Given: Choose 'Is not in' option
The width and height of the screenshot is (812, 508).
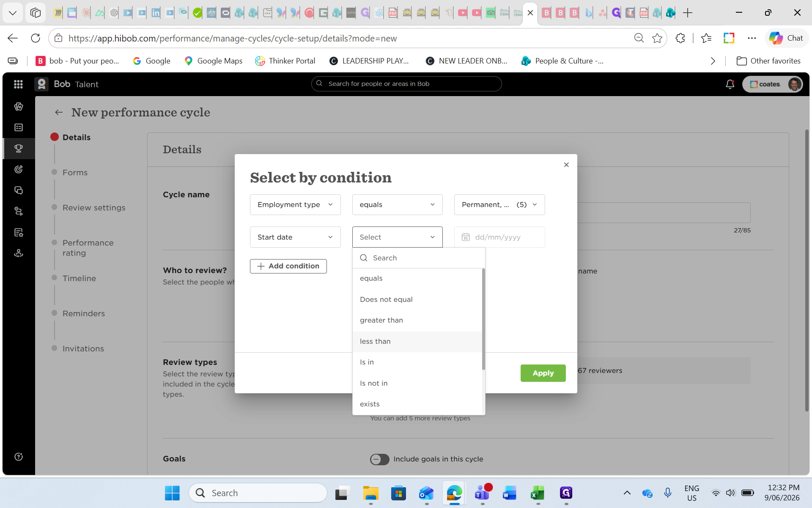Looking at the screenshot, I should tap(417, 383).
